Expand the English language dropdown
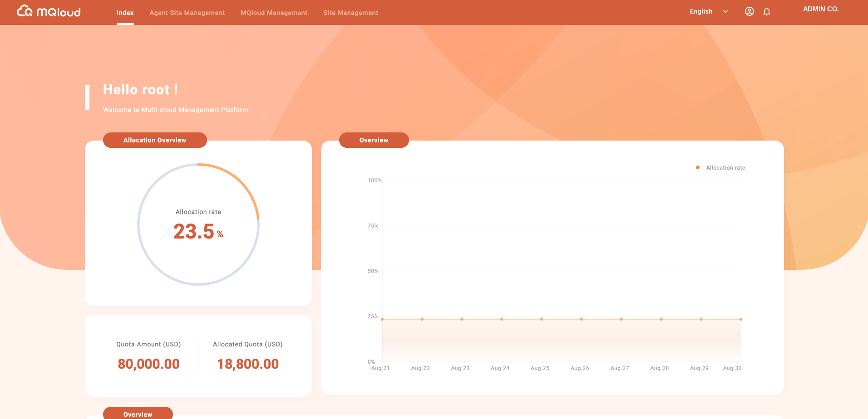The image size is (868, 419). point(709,11)
